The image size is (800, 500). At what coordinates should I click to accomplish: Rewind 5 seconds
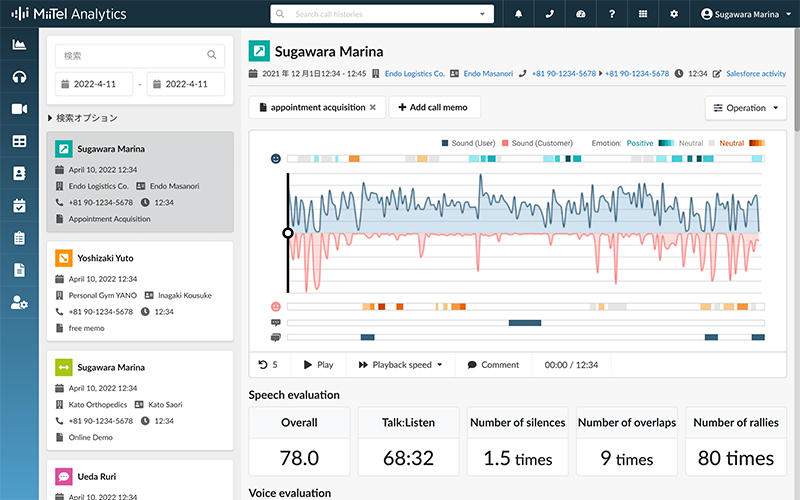[x=268, y=365]
